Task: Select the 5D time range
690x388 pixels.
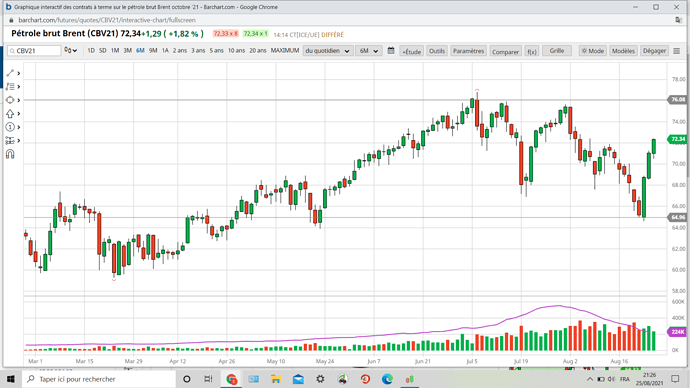Action: pos(103,51)
